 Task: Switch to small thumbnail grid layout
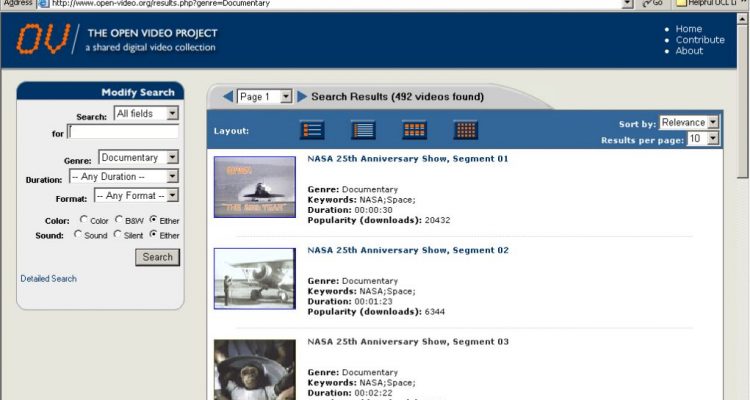465,130
